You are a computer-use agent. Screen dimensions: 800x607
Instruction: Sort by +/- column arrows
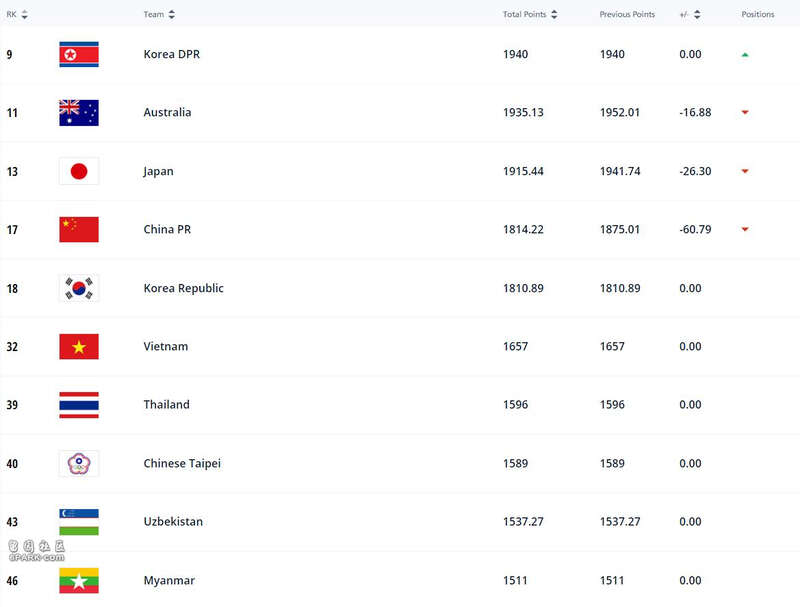(697, 14)
